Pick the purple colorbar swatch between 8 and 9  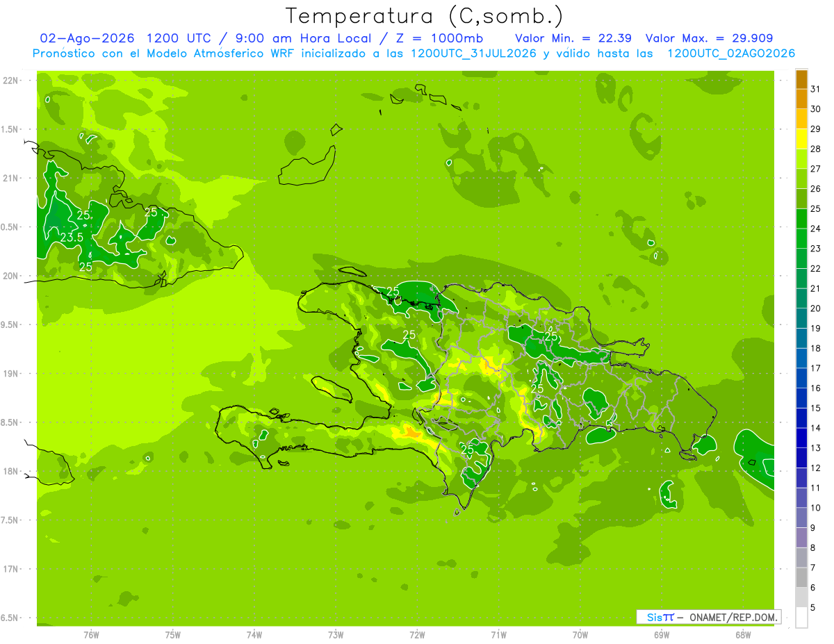801,538
